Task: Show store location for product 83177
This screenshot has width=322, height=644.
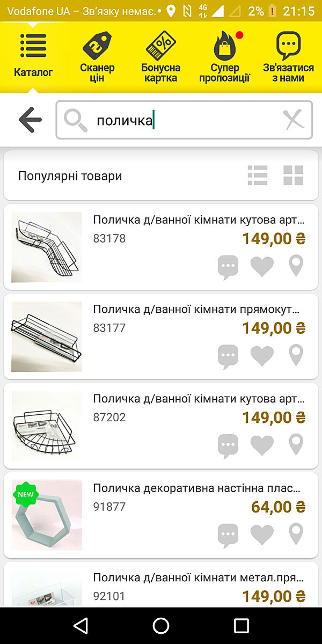Action: point(296,356)
